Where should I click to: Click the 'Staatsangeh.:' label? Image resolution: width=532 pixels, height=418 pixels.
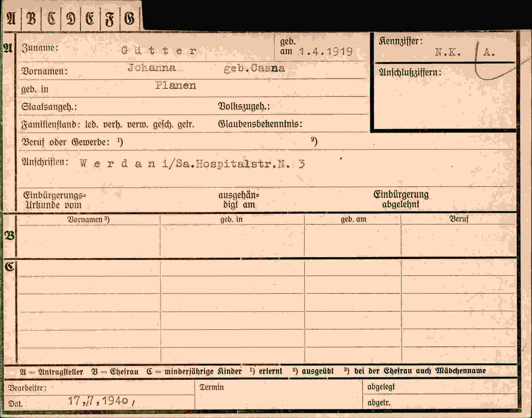point(49,107)
